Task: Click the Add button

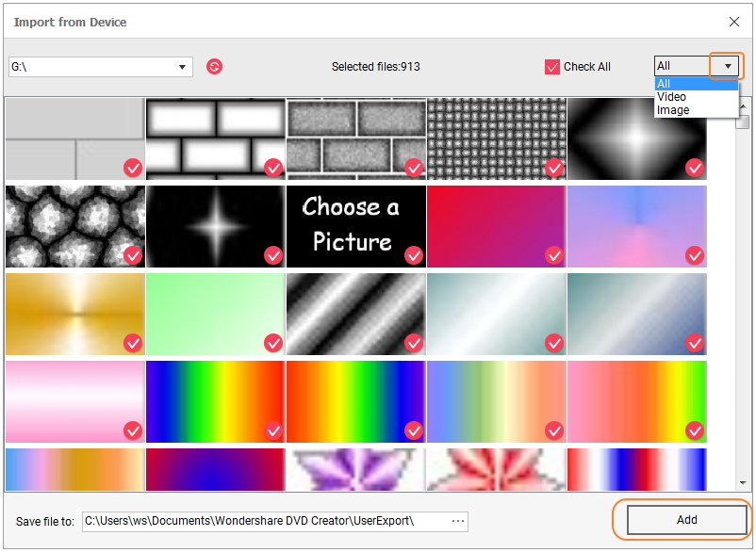Action: click(686, 520)
